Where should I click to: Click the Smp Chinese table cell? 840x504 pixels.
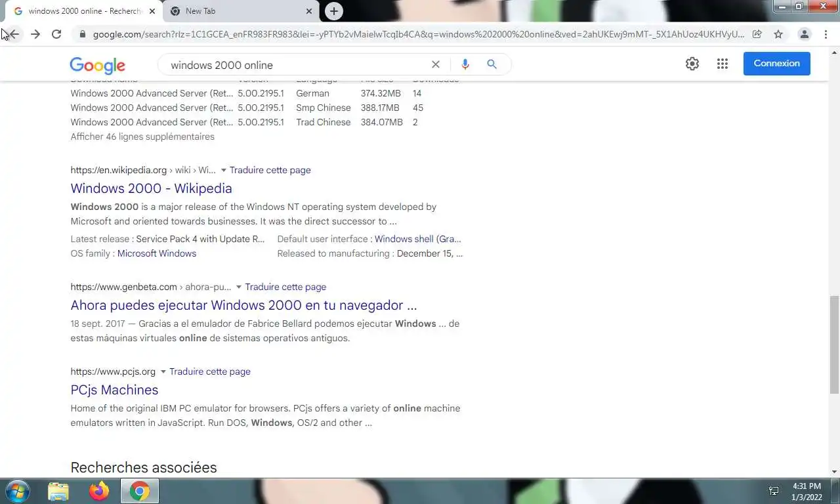tap(324, 108)
